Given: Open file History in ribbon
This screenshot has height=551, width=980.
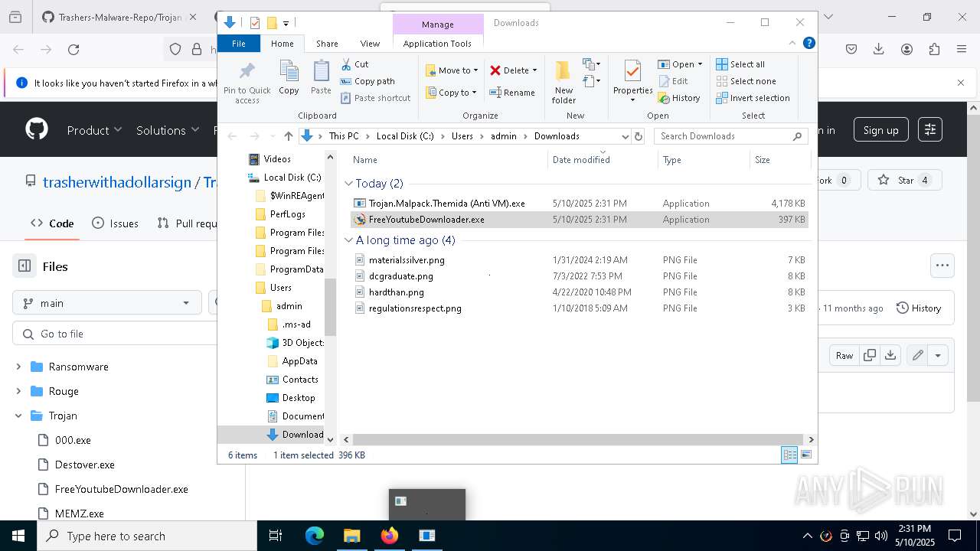Looking at the screenshot, I should (678, 98).
